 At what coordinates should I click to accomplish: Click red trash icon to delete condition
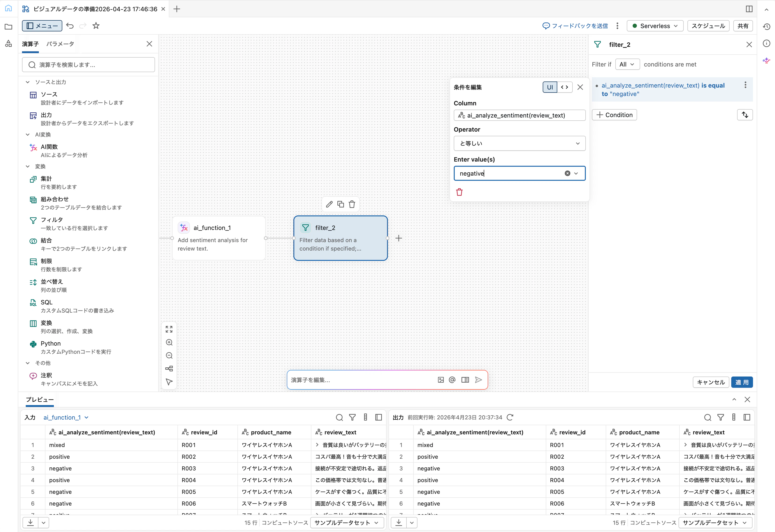(x=459, y=192)
